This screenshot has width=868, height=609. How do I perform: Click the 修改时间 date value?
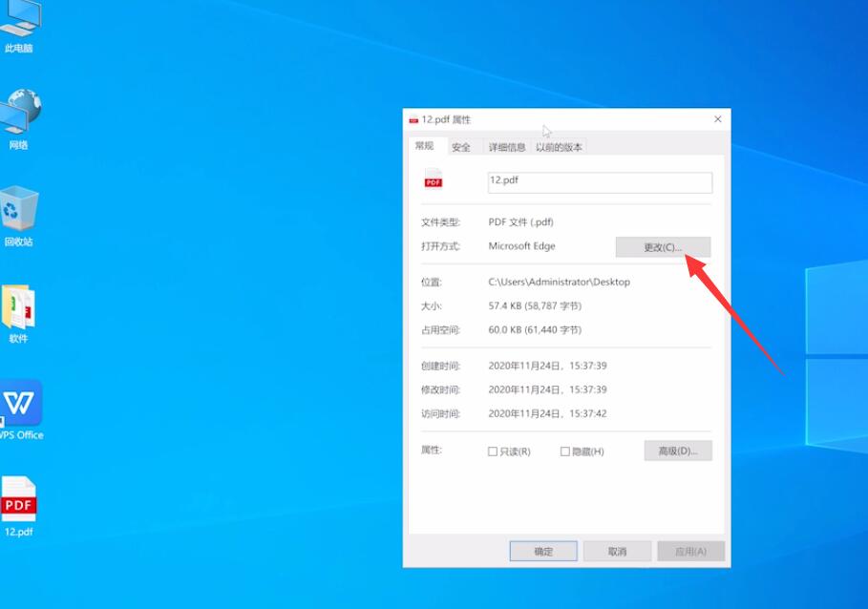point(547,390)
